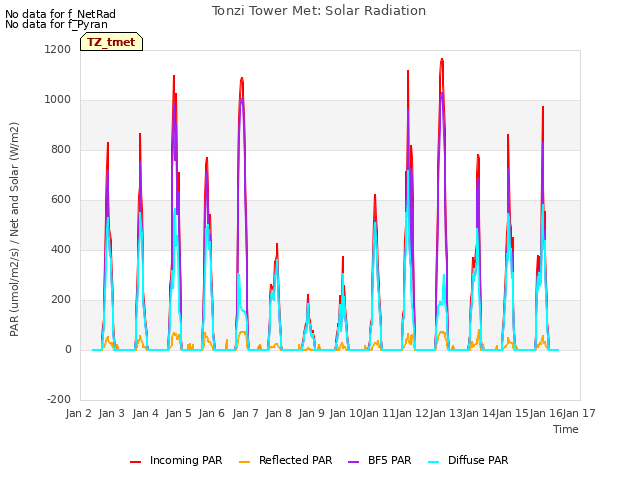Click the Jan 11 peak near 620
Screen dimensions: 640x480
[x=375, y=196]
